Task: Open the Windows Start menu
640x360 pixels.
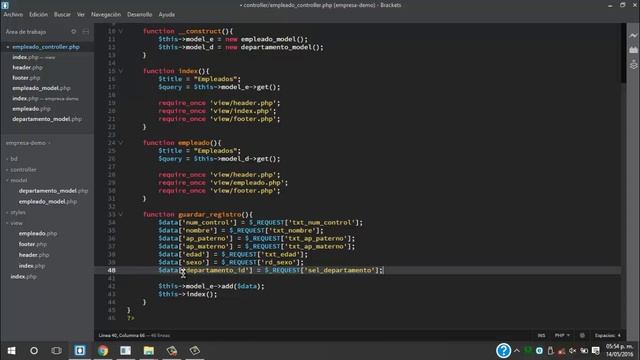Action: point(11,351)
